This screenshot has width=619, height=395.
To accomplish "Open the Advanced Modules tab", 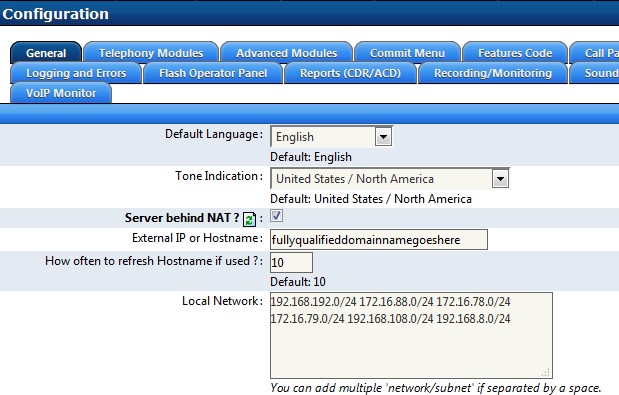I will (286, 53).
